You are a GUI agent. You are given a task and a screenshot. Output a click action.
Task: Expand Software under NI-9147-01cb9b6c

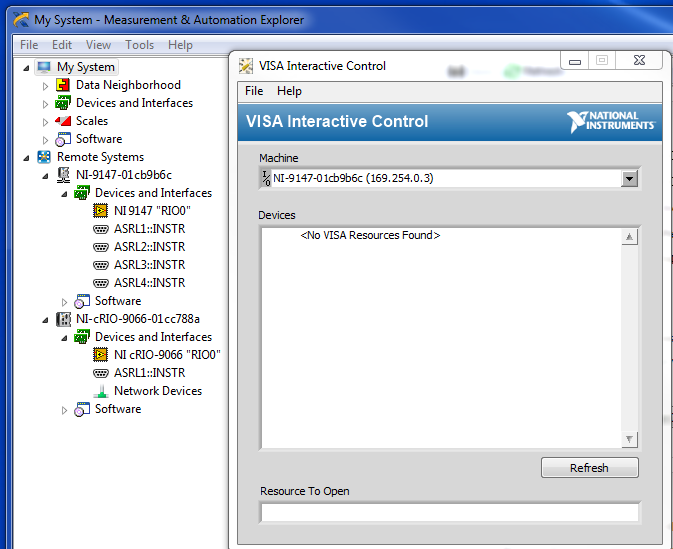tap(64, 302)
